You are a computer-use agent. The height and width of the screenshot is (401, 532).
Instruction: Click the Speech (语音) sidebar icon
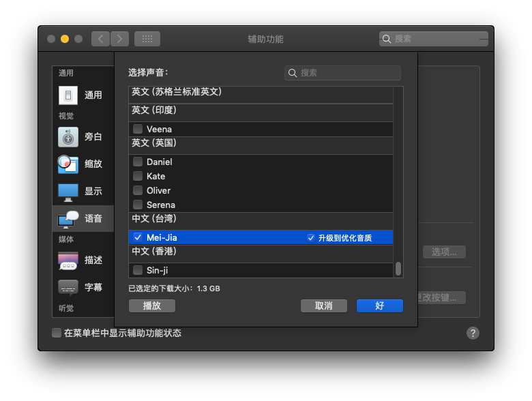coord(68,219)
